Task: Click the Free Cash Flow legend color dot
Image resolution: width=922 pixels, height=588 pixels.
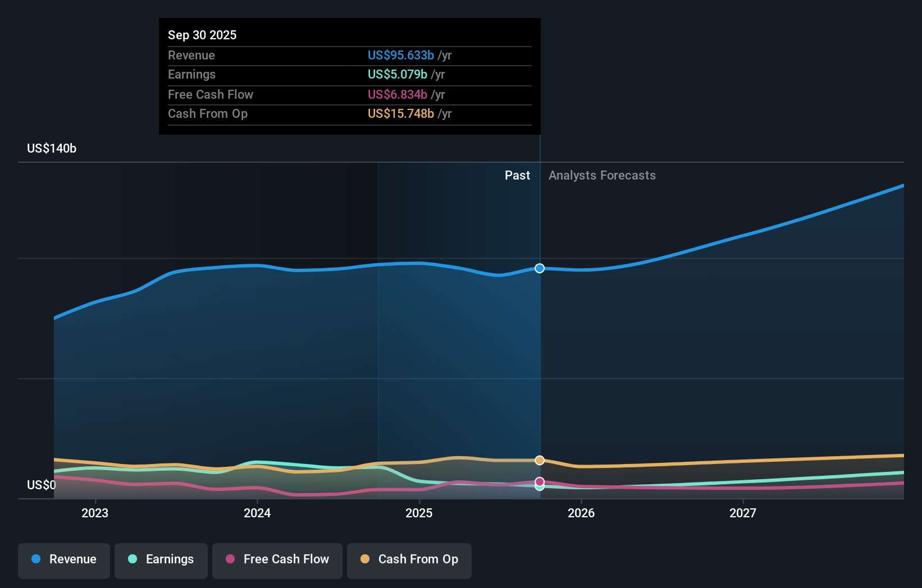Action: [230, 559]
